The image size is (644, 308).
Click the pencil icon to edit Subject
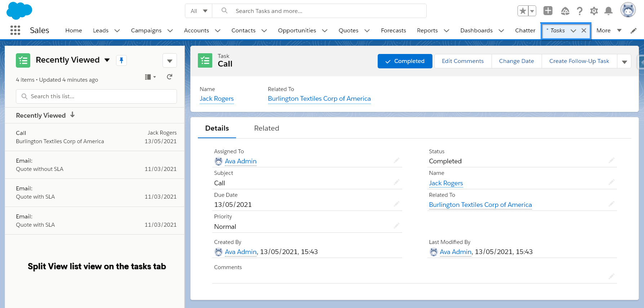point(396,182)
